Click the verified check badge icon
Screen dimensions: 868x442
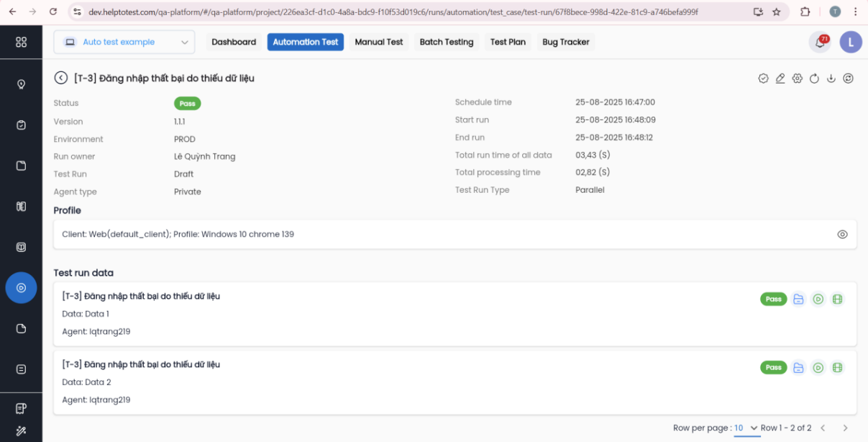[x=763, y=78]
